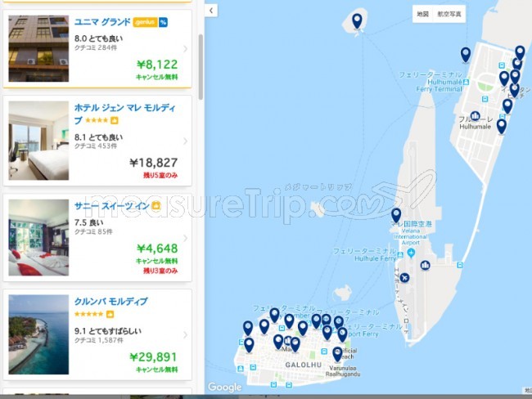Click thumbs-up badge on ホテル ジェン

[x=115, y=120]
